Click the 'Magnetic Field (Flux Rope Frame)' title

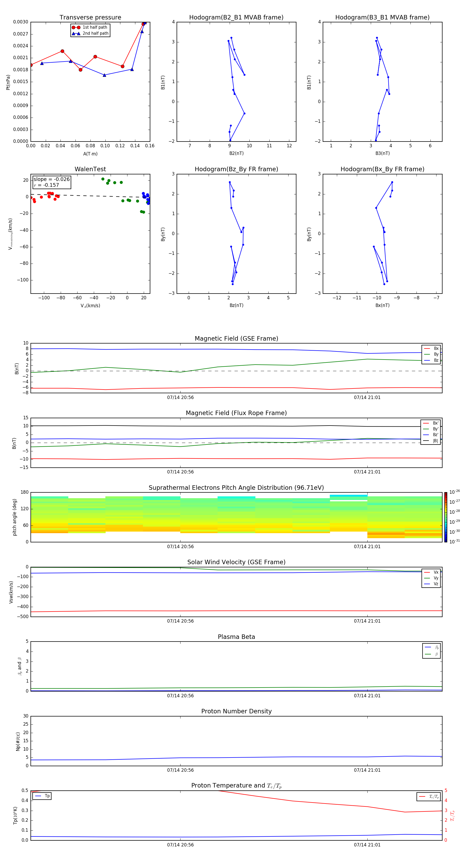[236, 413]
